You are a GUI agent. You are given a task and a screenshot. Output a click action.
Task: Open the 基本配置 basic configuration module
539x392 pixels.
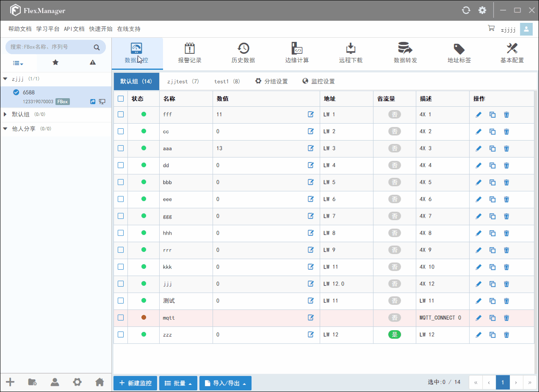(512, 53)
